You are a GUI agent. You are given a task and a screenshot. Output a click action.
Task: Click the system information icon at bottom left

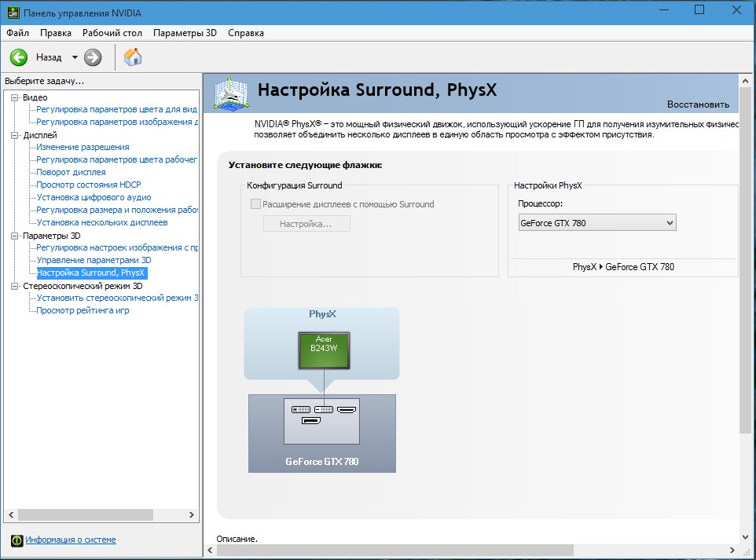pos(17,540)
